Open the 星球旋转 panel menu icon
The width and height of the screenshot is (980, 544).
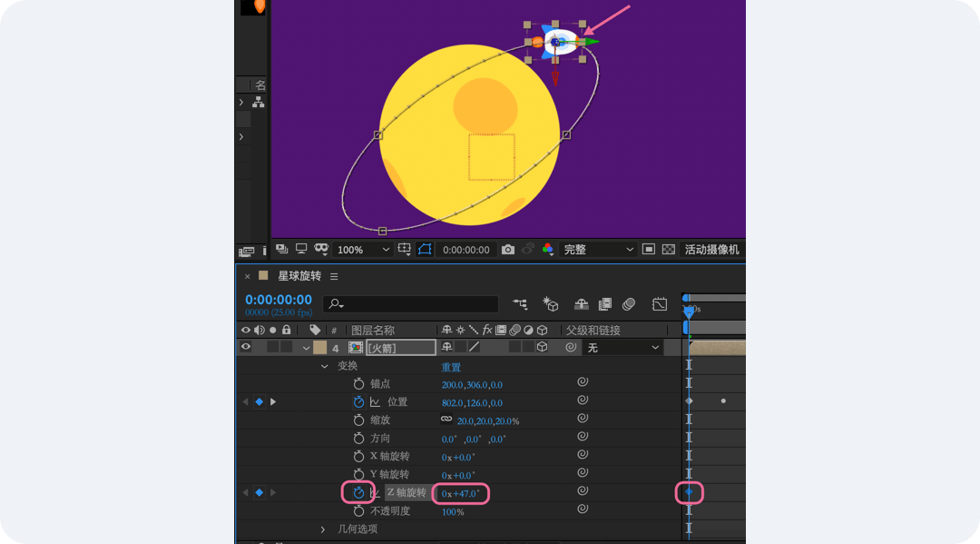(334, 276)
